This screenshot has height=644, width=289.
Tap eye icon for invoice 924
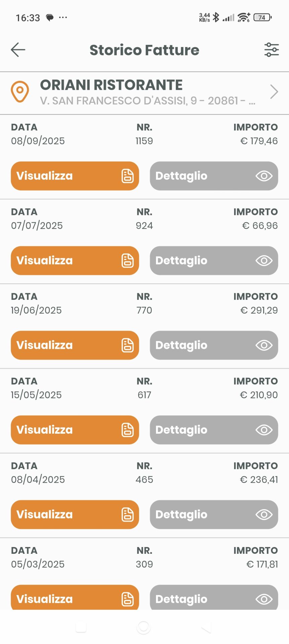pyautogui.click(x=264, y=261)
